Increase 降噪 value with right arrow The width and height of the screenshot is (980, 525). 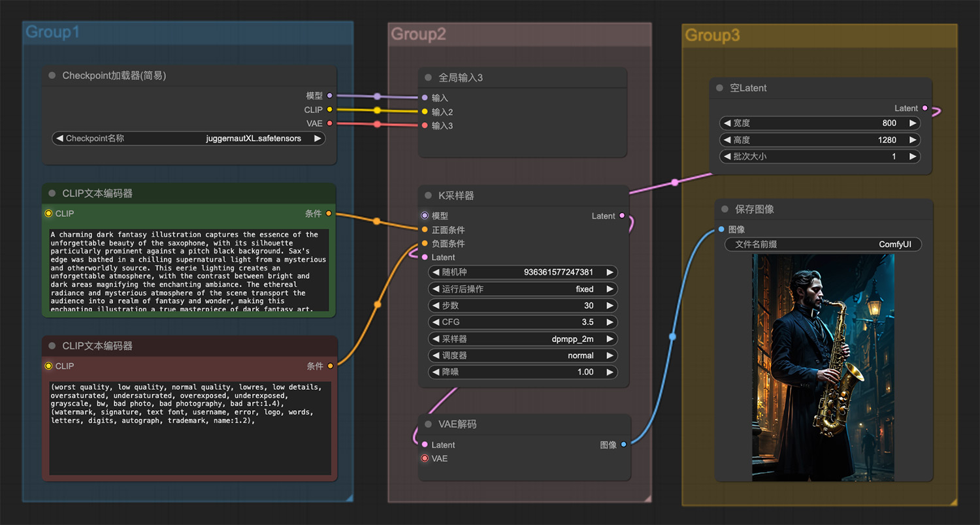610,372
